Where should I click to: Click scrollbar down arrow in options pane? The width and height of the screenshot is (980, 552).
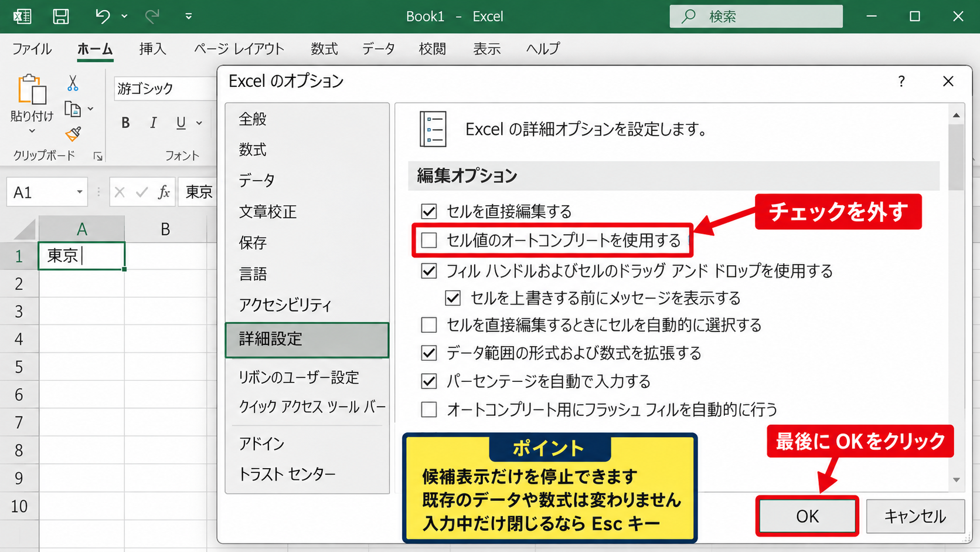pos(957,480)
